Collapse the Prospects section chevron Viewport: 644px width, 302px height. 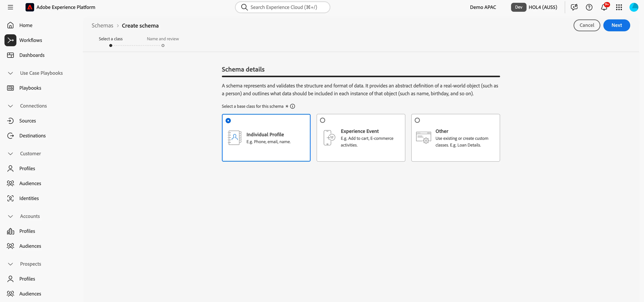pos(10,264)
